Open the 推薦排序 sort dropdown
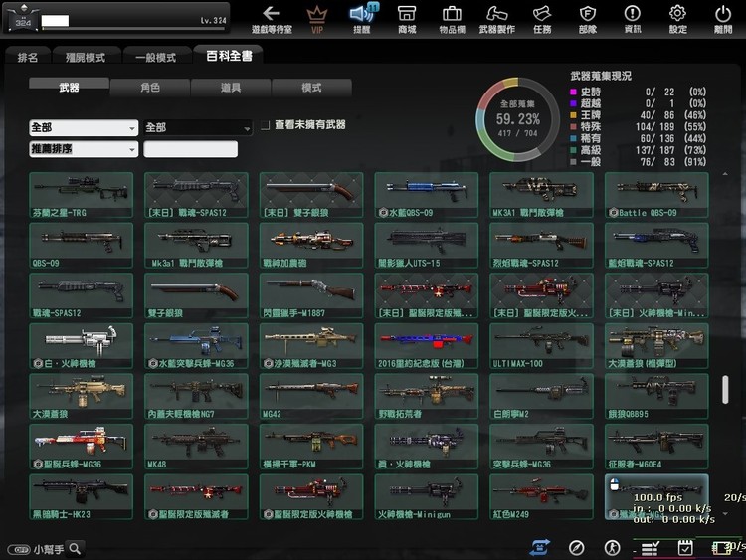 84,149
